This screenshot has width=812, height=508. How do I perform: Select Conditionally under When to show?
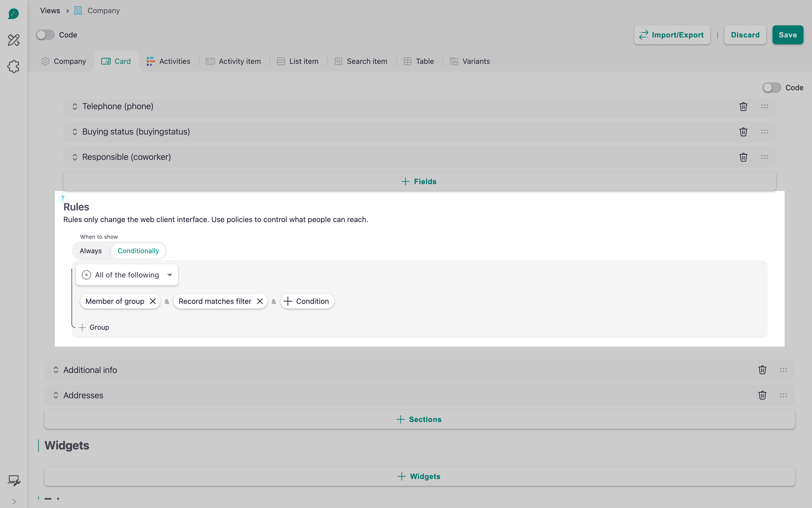[138, 251]
